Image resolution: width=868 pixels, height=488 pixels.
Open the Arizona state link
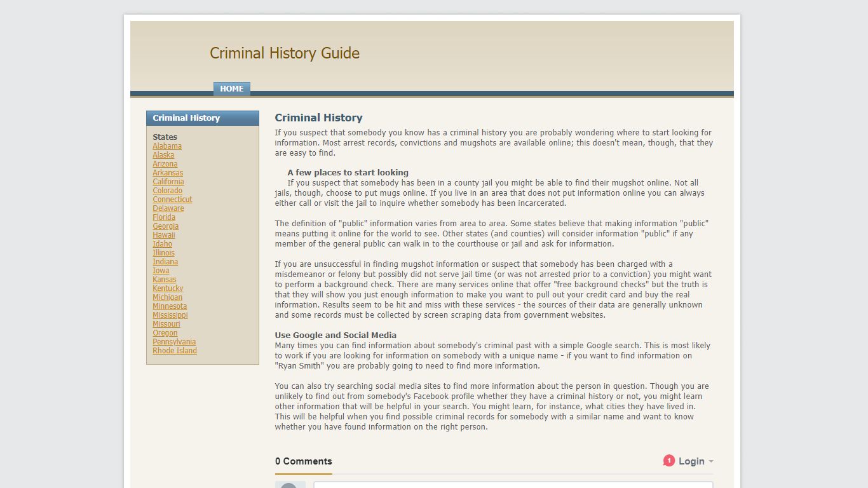pos(165,164)
